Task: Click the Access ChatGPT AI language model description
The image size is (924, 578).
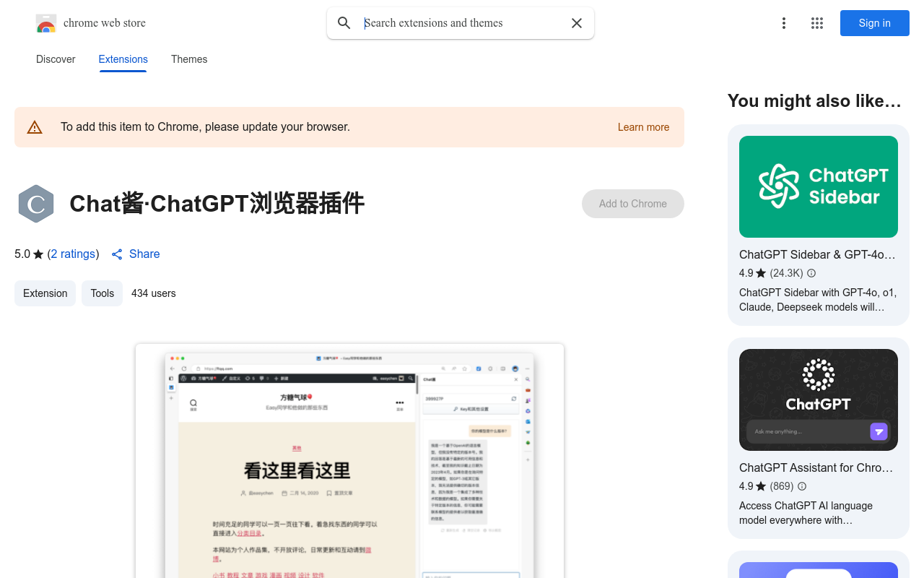Action: [x=806, y=513]
